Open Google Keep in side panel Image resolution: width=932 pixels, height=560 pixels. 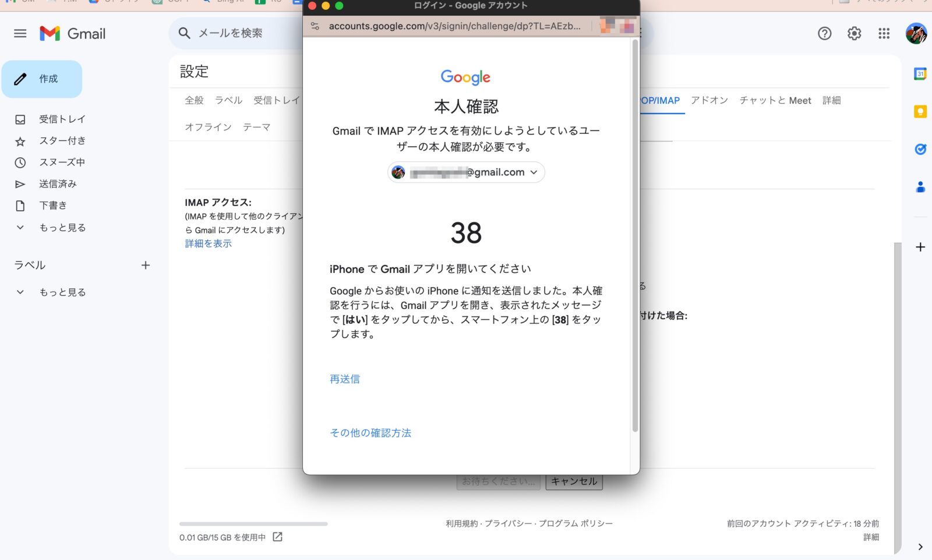point(920,111)
